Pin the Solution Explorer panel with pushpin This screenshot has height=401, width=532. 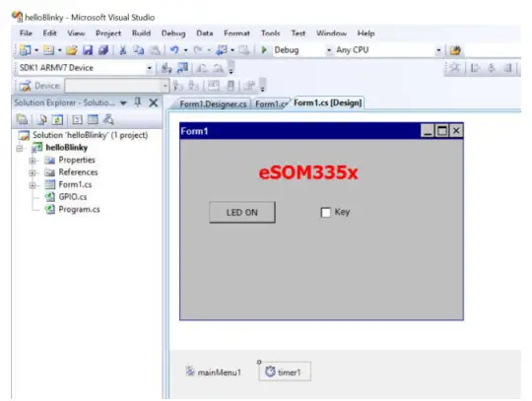138,102
